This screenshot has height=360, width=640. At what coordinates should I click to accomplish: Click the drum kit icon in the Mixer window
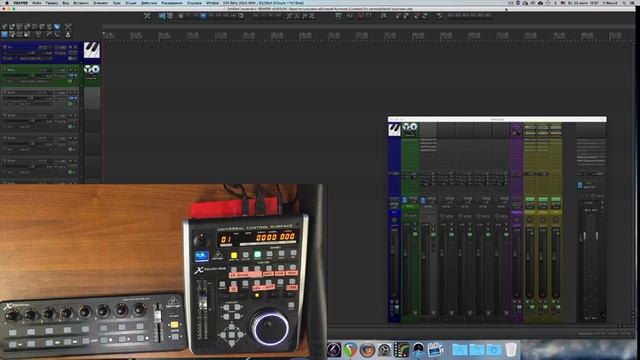tap(410, 129)
